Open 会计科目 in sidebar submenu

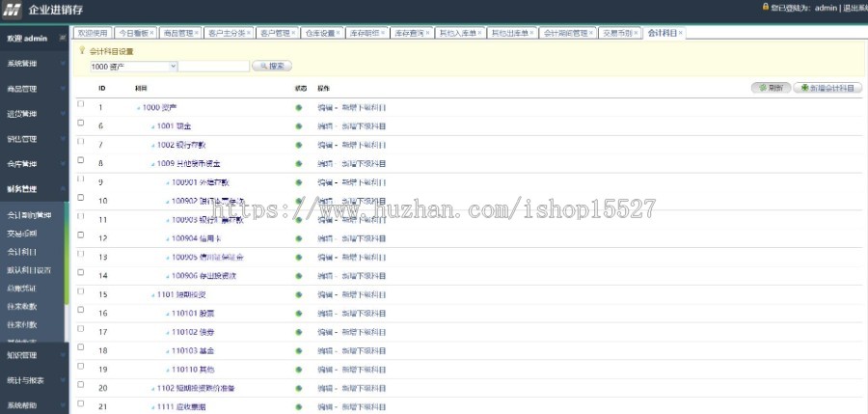click(x=21, y=252)
